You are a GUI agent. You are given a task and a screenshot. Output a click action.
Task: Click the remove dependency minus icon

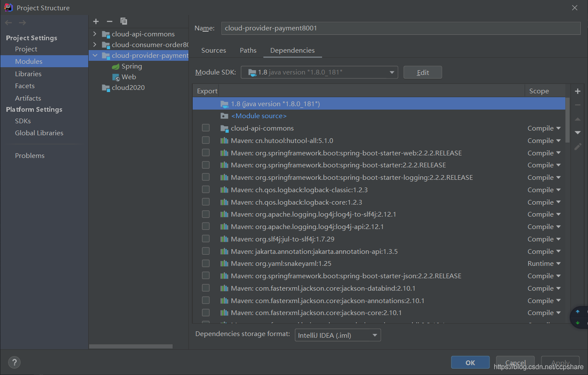(x=578, y=105)
